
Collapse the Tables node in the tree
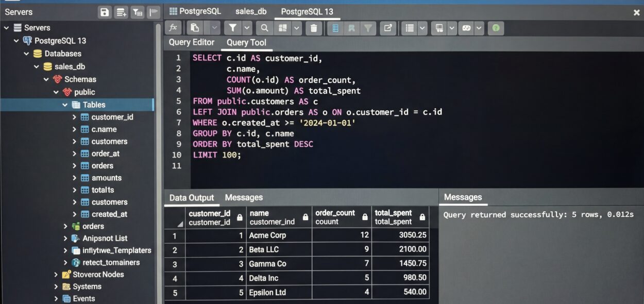click(x=65, y=105)
